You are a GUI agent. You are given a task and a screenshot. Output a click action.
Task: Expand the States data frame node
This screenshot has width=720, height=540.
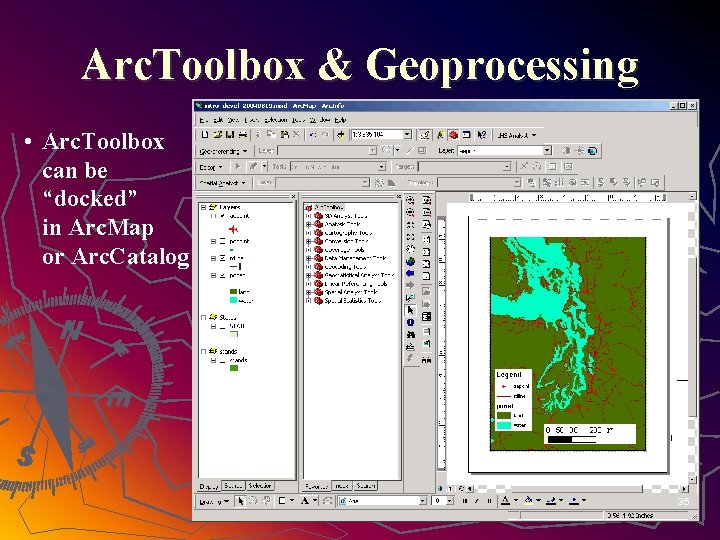tap(203, 317)
